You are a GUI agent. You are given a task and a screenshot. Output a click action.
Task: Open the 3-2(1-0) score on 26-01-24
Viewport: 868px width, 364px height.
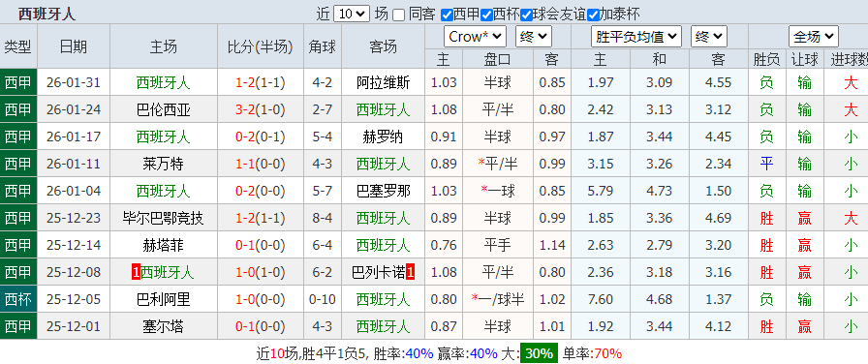[261, 109]
